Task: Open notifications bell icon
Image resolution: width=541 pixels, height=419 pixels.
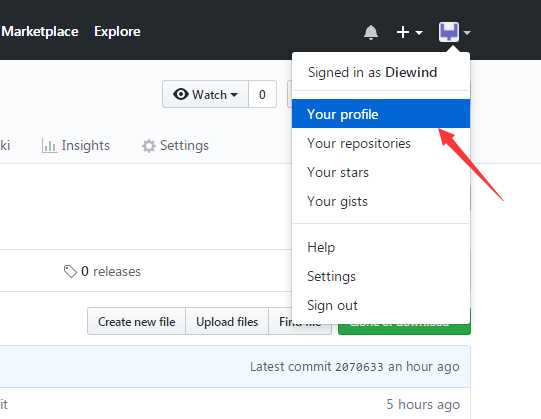Action: [x=371, y=32]
